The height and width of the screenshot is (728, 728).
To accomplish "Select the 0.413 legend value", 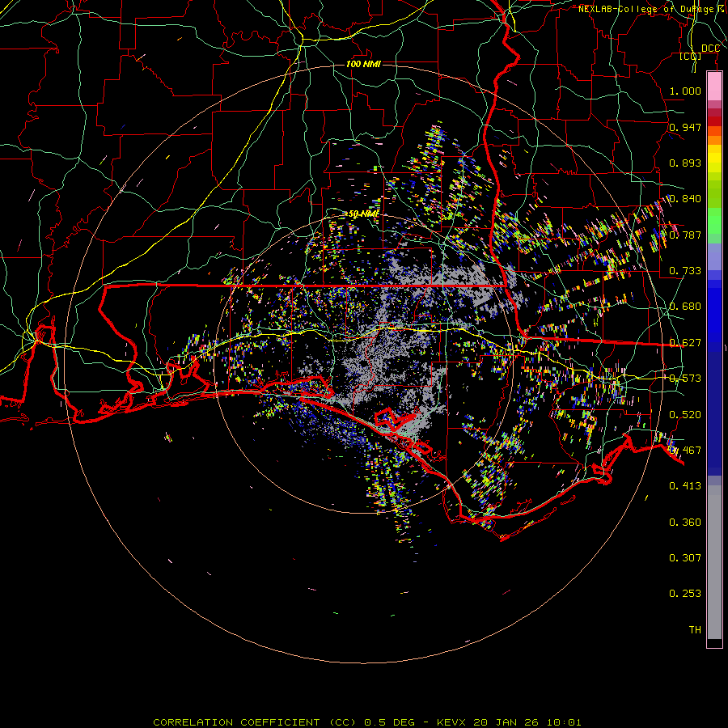I will (685, 486).
